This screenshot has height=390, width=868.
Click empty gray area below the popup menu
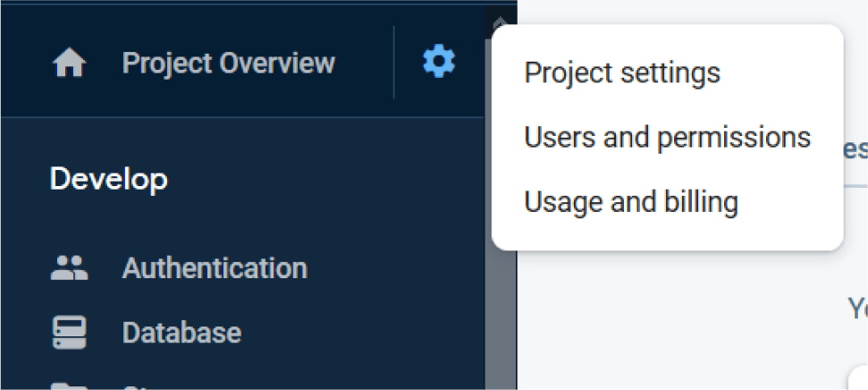tap(679, 322)
